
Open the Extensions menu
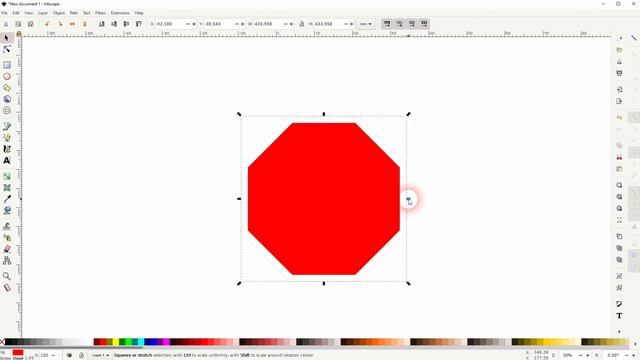[x=120, y=13]
